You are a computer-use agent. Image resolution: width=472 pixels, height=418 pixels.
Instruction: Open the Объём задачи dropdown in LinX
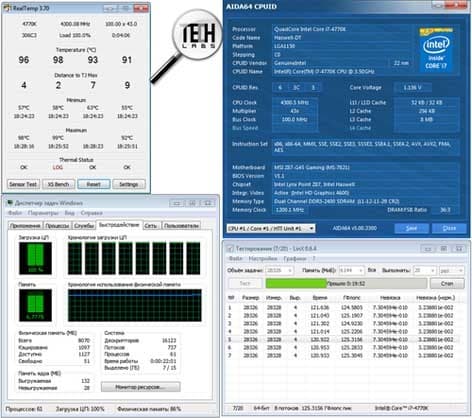coord(279,270)
